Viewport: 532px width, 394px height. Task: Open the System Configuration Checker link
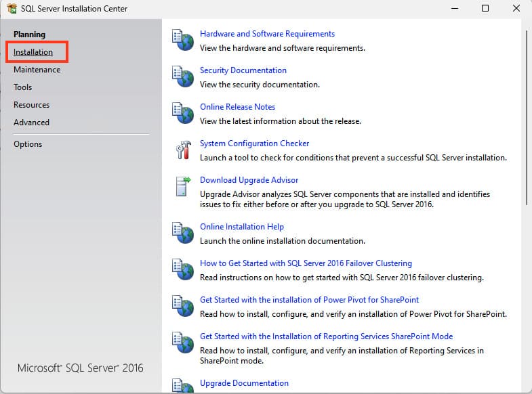pos(254,144)
